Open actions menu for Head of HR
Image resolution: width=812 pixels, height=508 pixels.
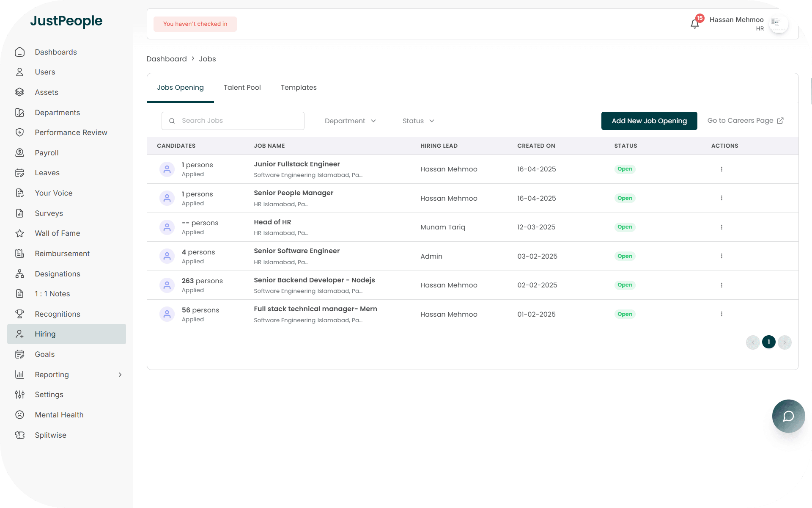[721, 227]
